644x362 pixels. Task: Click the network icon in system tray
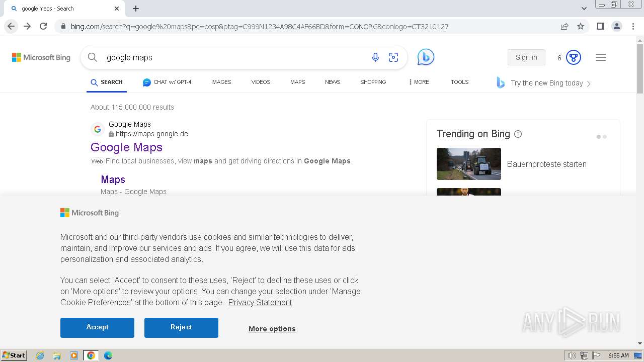coord(584,355)
